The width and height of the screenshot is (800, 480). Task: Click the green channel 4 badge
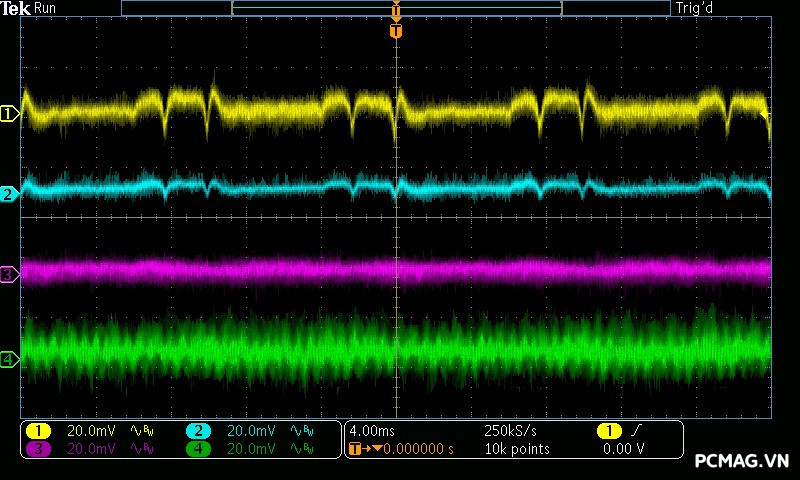click(198, 449)
